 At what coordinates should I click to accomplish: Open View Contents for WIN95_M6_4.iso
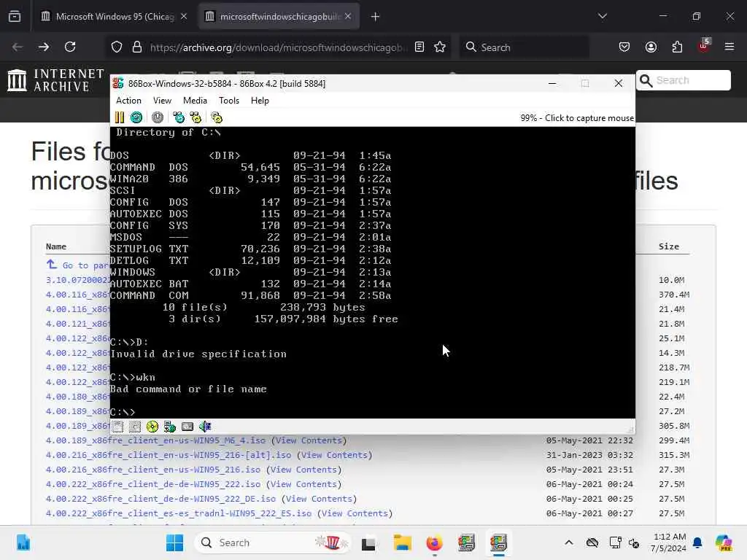pyautogui.click(x=309, y=440)
